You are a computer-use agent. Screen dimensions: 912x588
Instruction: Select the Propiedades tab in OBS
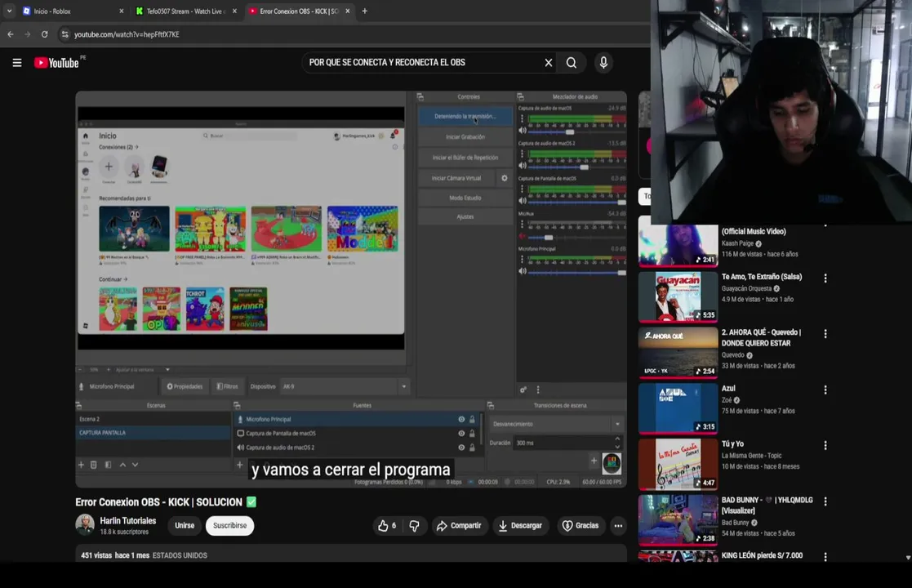click(x=185, y=386)
